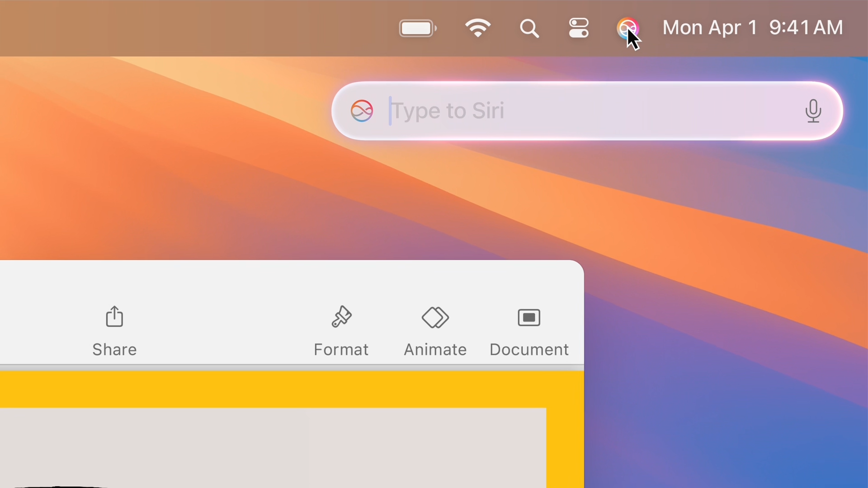
Task: Open Notification Center via date and time
Action: (x=752, y=28)
